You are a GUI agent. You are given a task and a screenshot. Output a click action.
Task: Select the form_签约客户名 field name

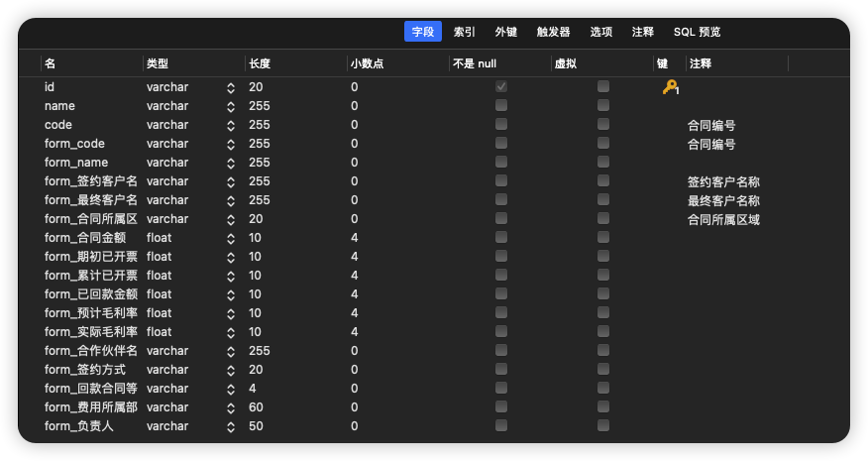tap(91, 181)
